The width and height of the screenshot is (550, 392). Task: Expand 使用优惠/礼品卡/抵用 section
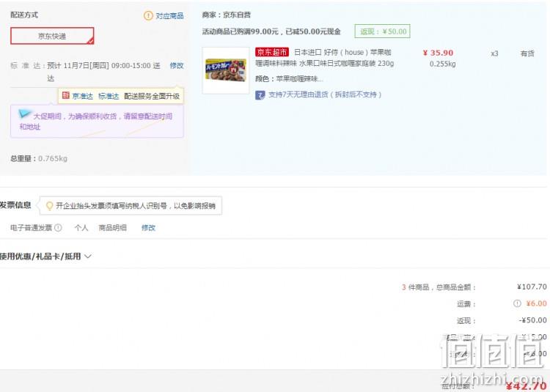(x=45, y=256)
